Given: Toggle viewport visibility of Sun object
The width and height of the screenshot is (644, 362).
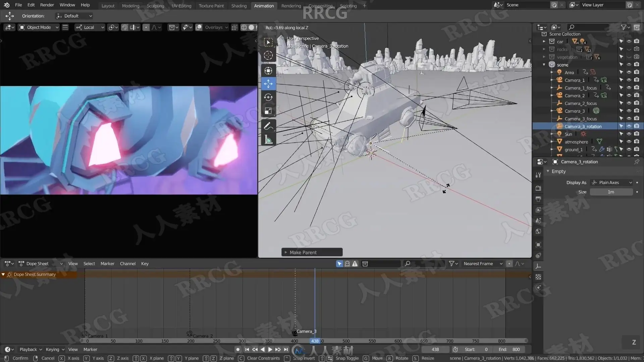Looking at the screenshot, I should 629,134.
